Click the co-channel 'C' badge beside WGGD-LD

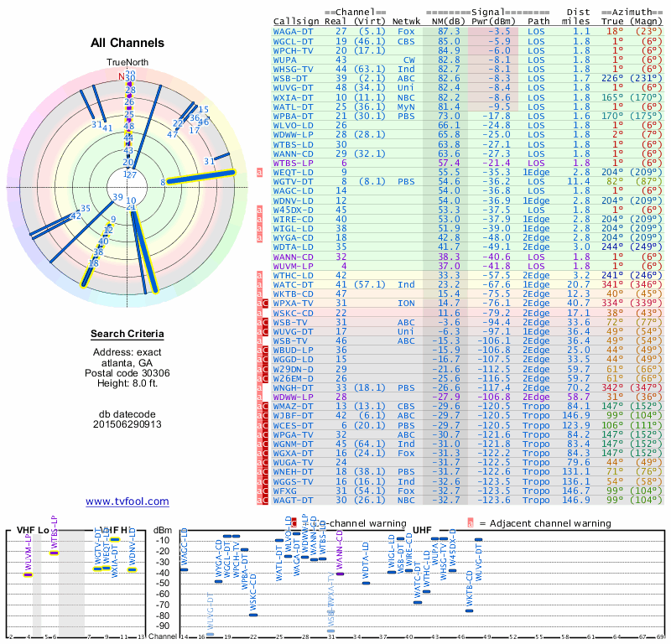(266, 360)
